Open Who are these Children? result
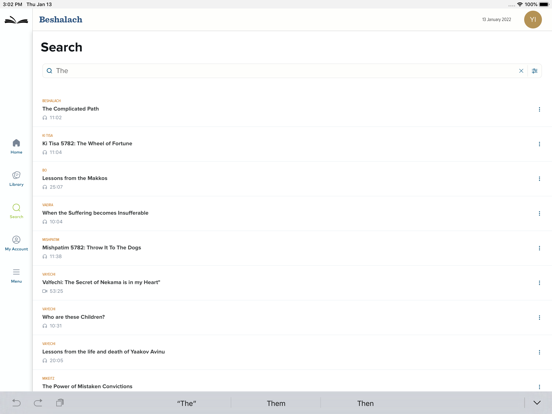Image resolution: width=552 pixels, height=414 pixels. [x=73, y=317]
